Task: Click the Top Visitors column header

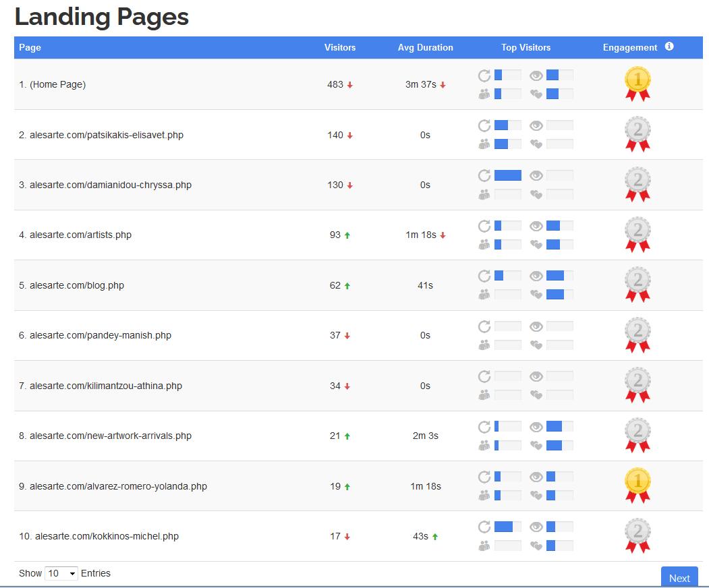Action: click(x=526, y=47)
